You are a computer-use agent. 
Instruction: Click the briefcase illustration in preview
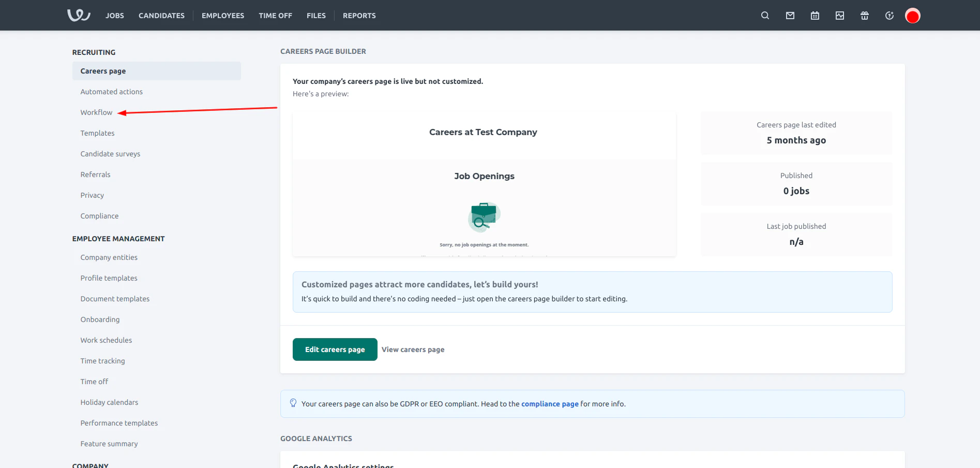pyautogui.click(x=484, y=217)
